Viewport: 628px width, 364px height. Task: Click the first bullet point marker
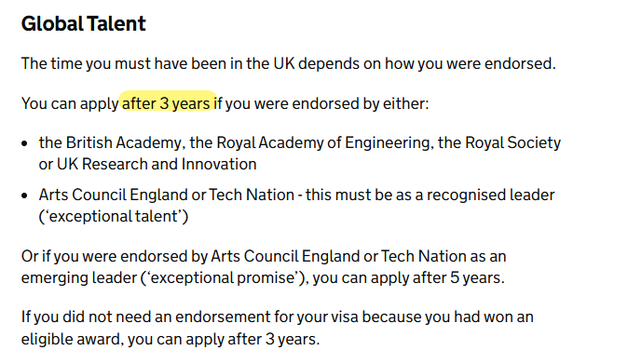pyautogui.click(x=25, y=143)
